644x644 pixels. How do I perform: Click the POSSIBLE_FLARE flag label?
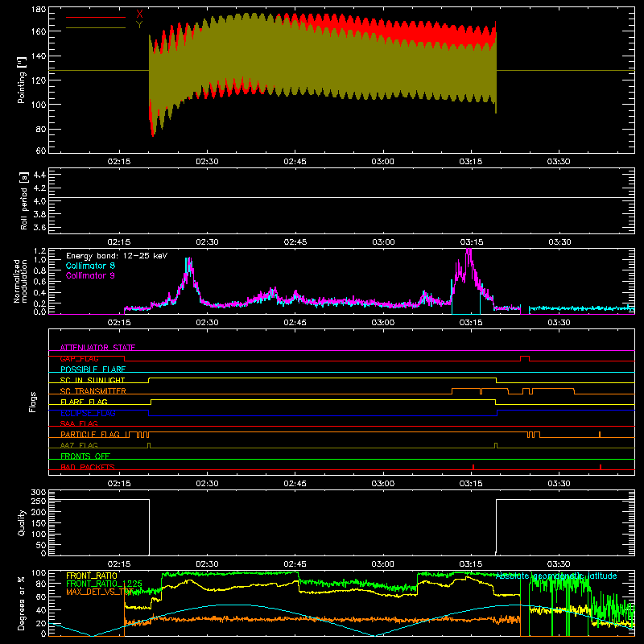pyautogui.click(x=93, y=369)
